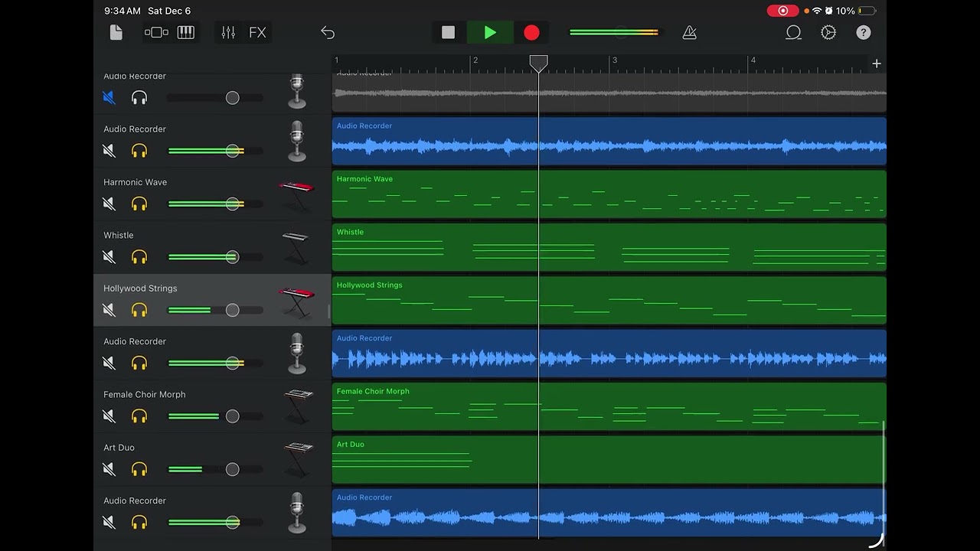Open My Songs document browser
The height and width of the screenshot is (551, 980).
pyautogui.click(x=116, y=32)
